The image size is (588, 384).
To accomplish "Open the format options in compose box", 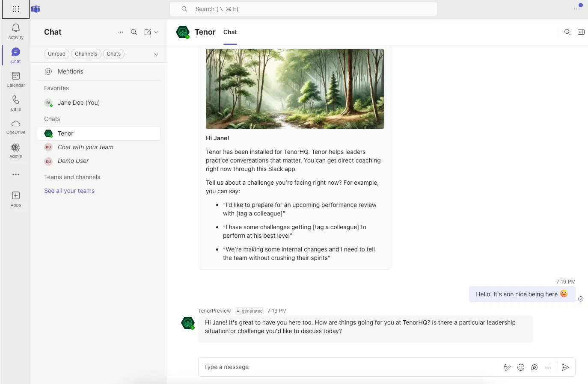I will pos(507,367).
